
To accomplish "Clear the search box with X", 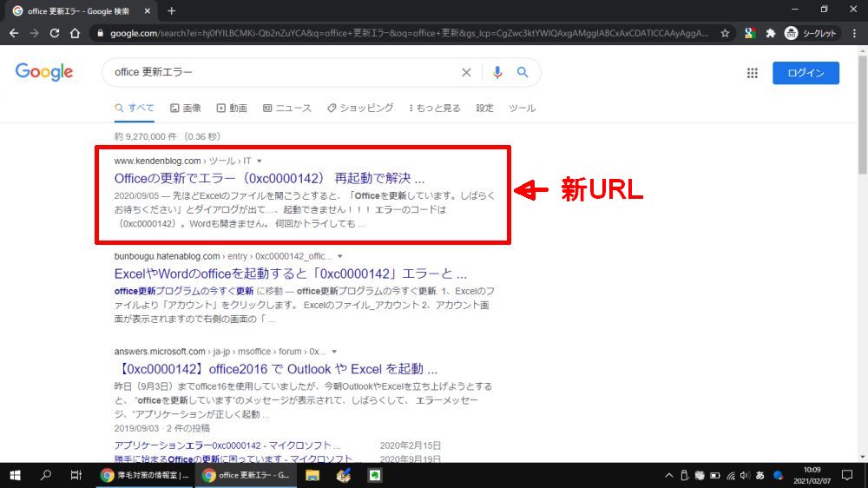I will tap(466, 73).
